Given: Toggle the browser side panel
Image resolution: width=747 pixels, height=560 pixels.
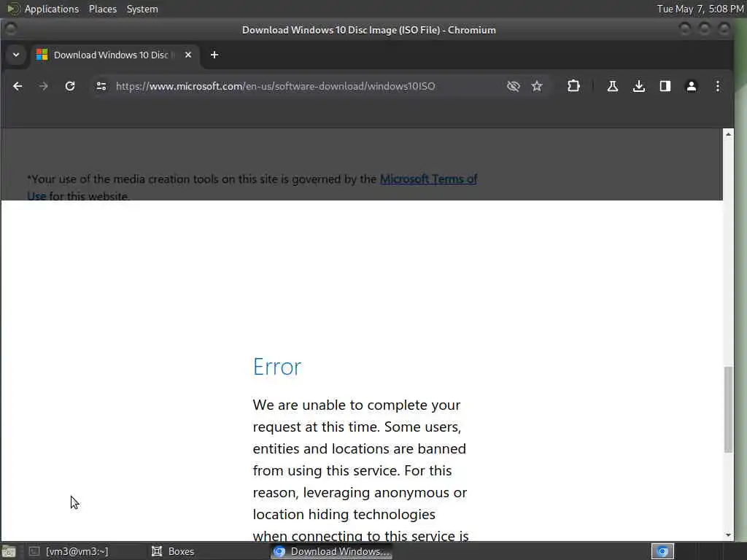Looking at the screenshot, I should click(x=665, y=86).
